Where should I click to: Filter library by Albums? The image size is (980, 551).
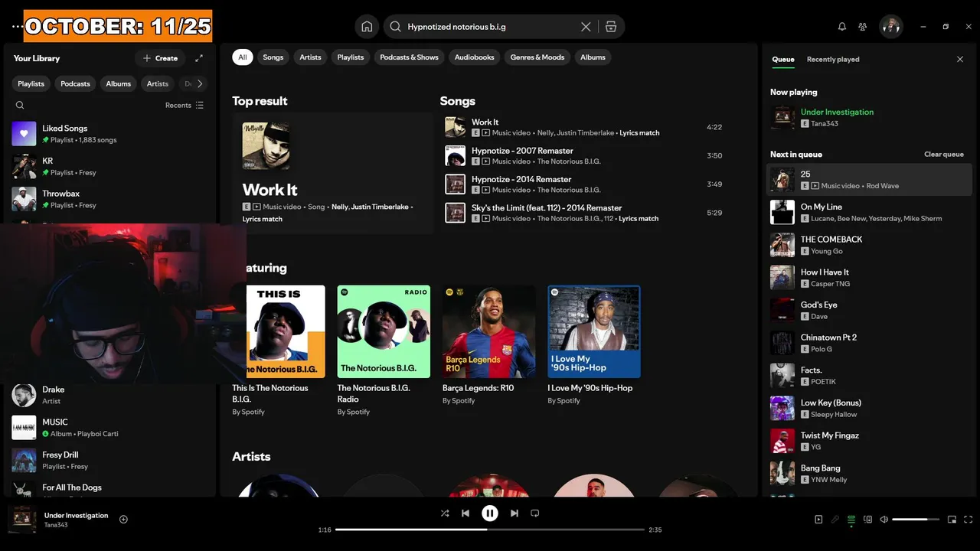pyautogui.click(x=119, y=84)
